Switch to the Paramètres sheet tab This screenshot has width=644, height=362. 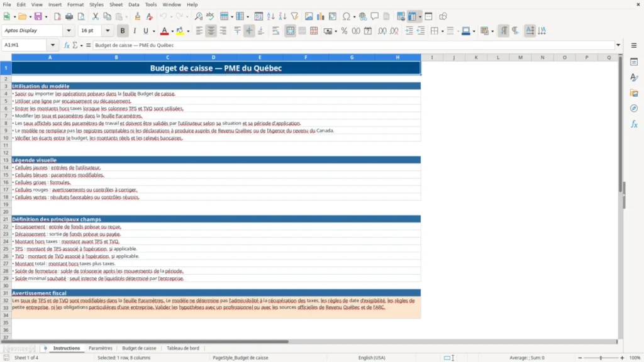100,348
